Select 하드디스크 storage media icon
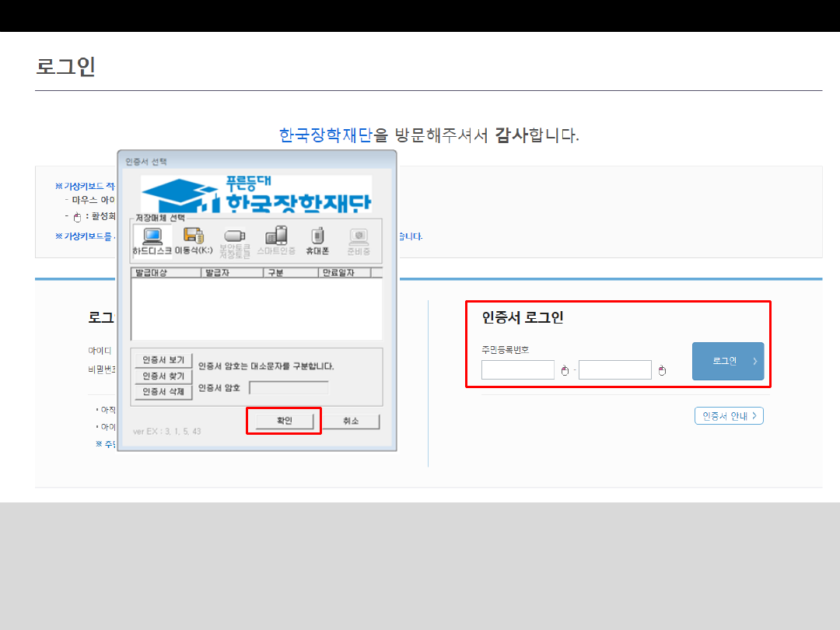The width and height of the screenshot is (840, 630). (152, 241)
